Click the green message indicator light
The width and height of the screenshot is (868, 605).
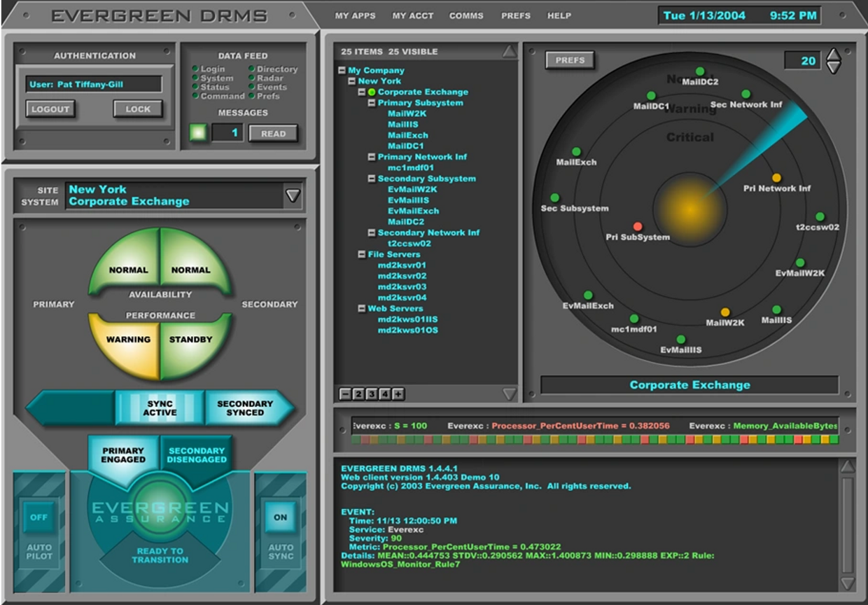198,133
